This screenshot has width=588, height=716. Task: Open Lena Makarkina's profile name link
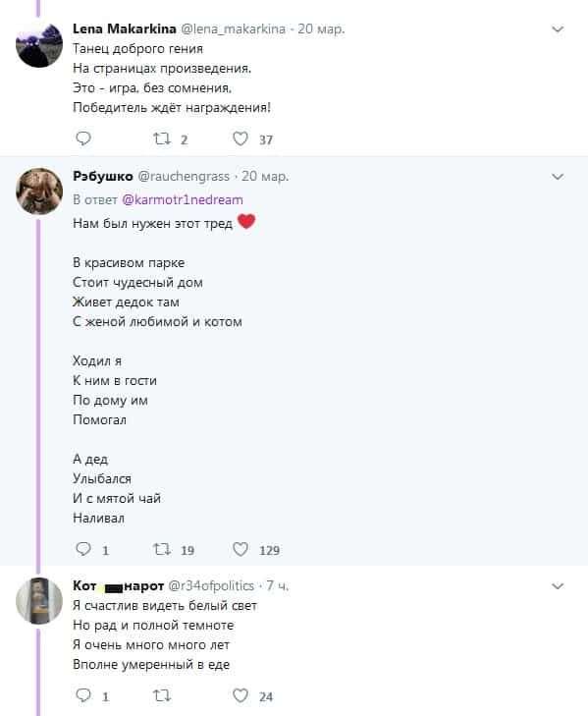pyautogui.click(x=124, y=28)
